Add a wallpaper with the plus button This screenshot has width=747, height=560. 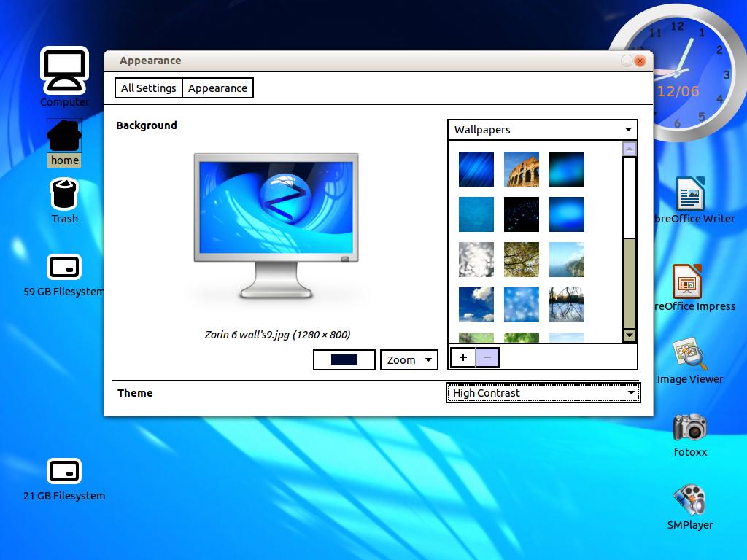point(463,357)
